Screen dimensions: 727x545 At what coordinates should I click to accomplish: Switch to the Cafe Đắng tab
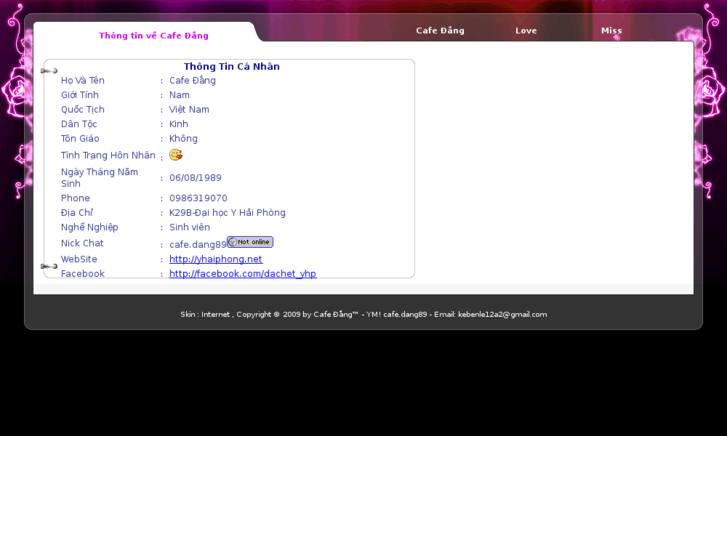tap(440, 31)
